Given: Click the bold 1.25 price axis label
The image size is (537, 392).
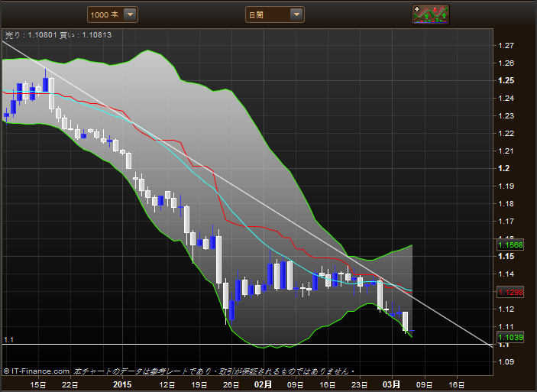Looking at the screenshot, I should [506, 80].
